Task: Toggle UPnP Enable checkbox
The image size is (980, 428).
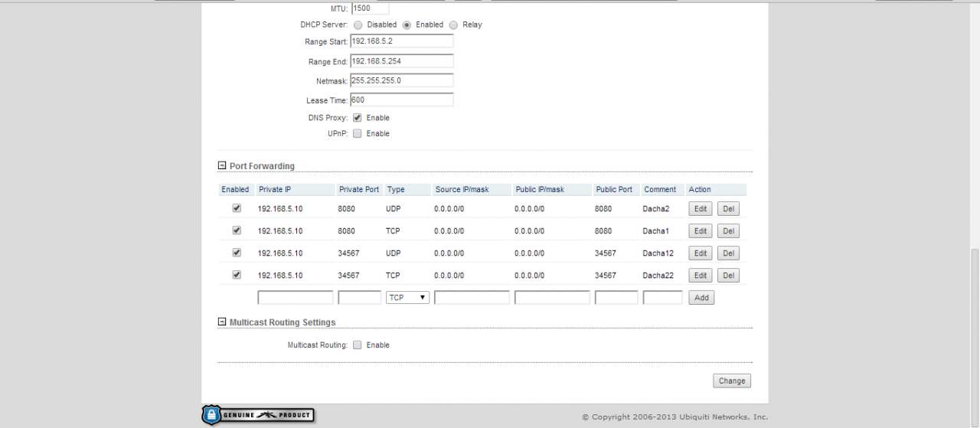Action: point(358,133)
